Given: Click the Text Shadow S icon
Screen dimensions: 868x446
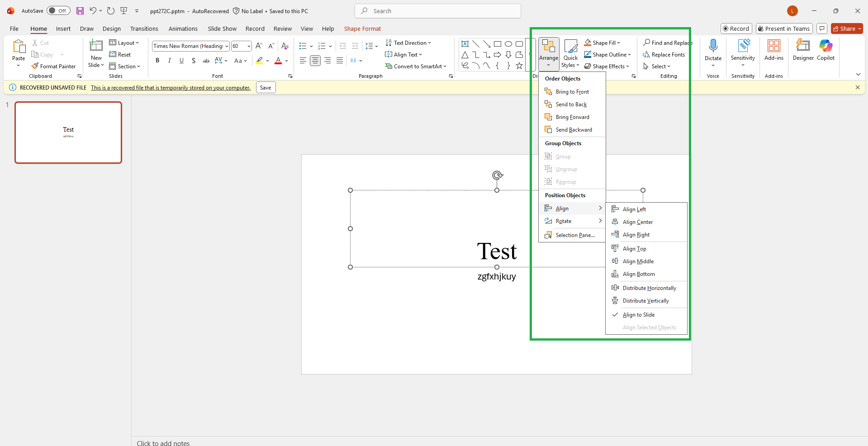Looking at the screenshot, I should (x=194, y=61).
